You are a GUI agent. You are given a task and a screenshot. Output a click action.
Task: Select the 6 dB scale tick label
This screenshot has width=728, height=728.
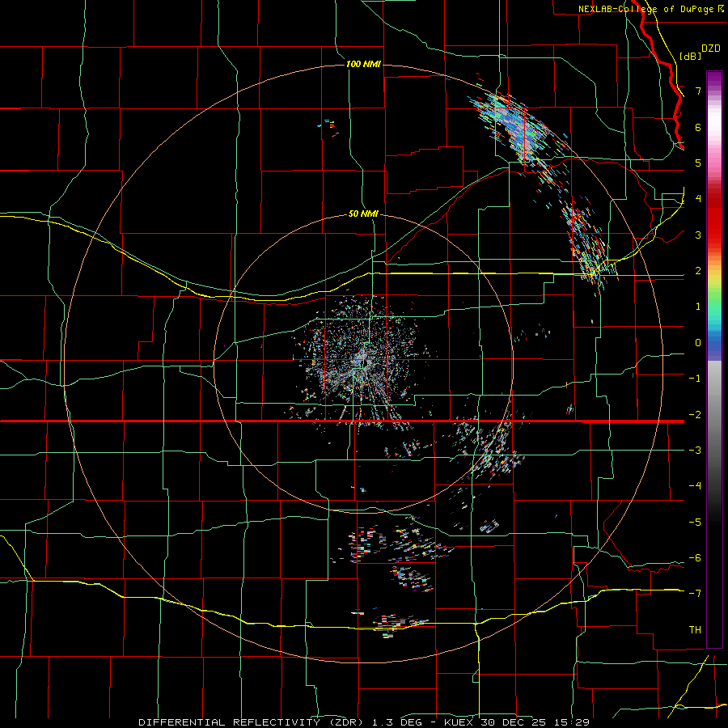698,127
